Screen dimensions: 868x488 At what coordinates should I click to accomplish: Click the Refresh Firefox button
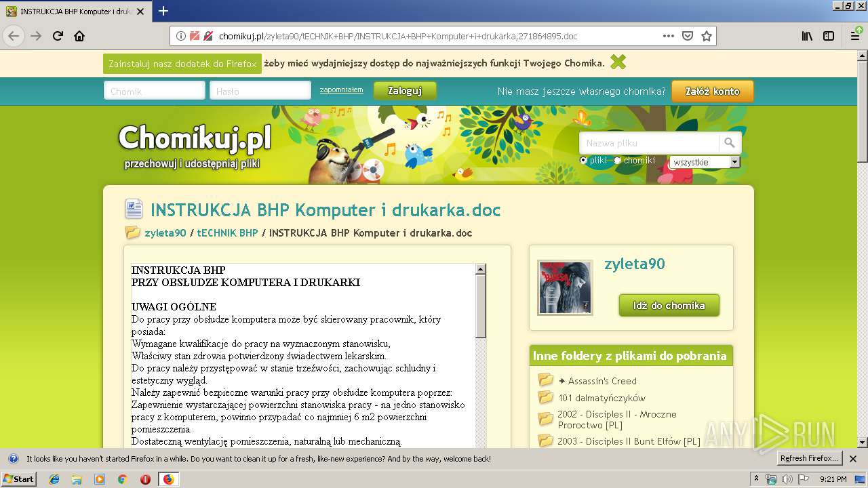coord(809,459)
